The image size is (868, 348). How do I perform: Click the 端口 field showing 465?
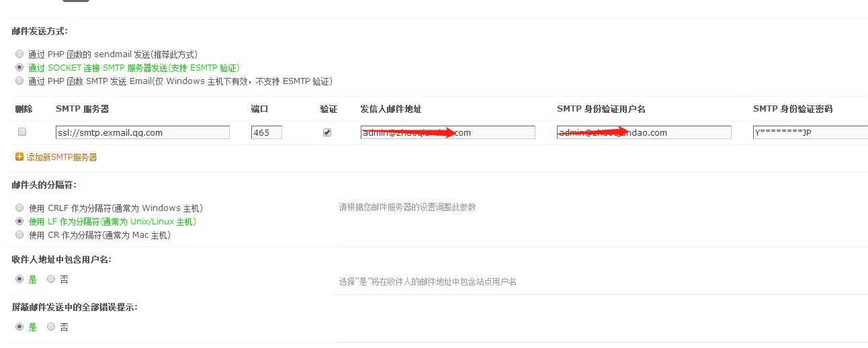coord(267,132)
